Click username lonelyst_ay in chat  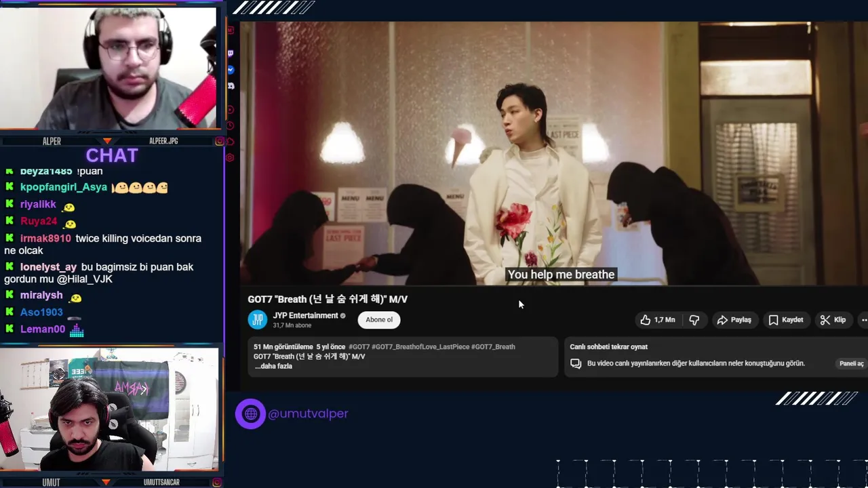point(48,267)
